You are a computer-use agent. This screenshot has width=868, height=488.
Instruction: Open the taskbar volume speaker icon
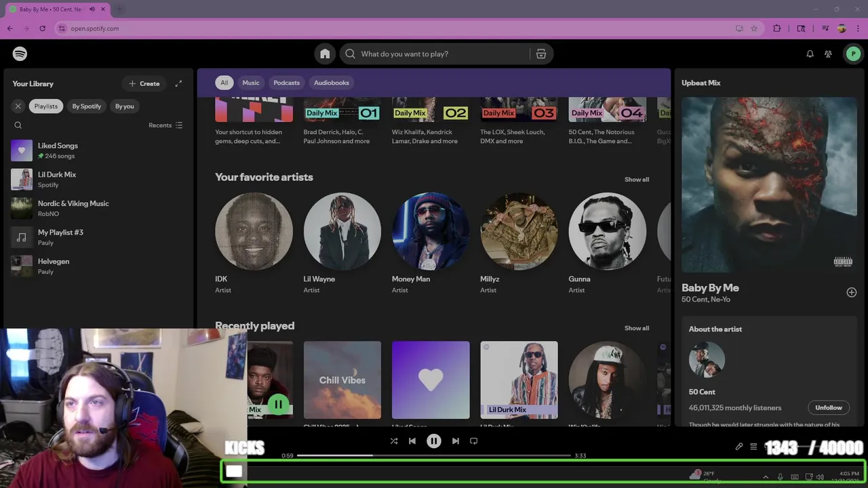coord(821,477)
